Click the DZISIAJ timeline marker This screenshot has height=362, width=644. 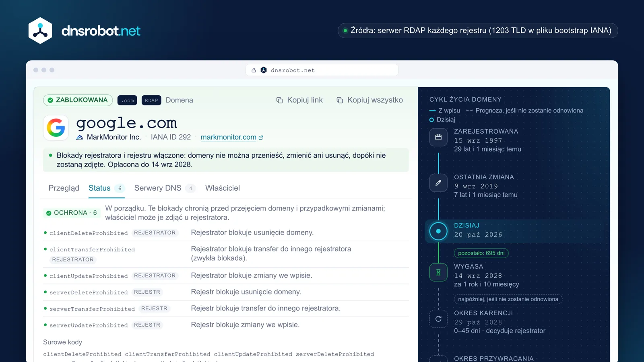(x=438, y=231)
